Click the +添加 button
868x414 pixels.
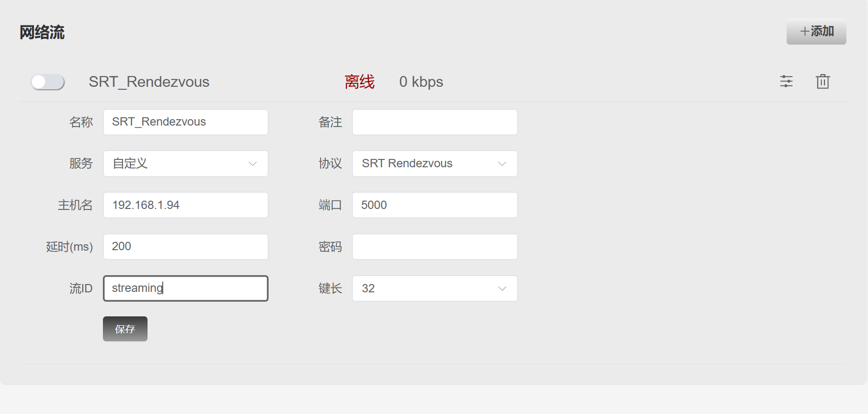[816, 31]
